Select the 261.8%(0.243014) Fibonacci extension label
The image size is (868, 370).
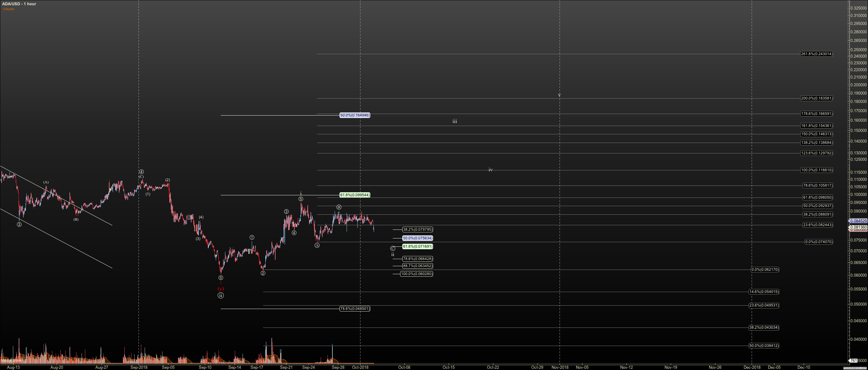[817, 54]
